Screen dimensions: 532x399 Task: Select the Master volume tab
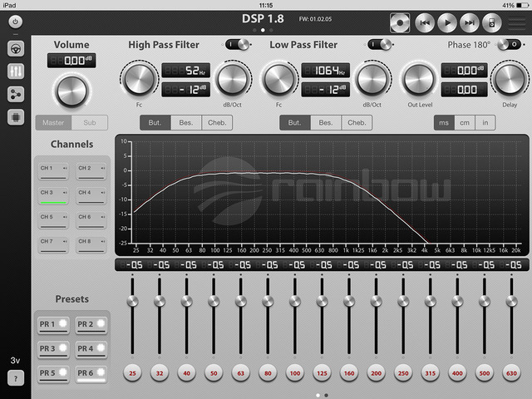tap(53, 122)
